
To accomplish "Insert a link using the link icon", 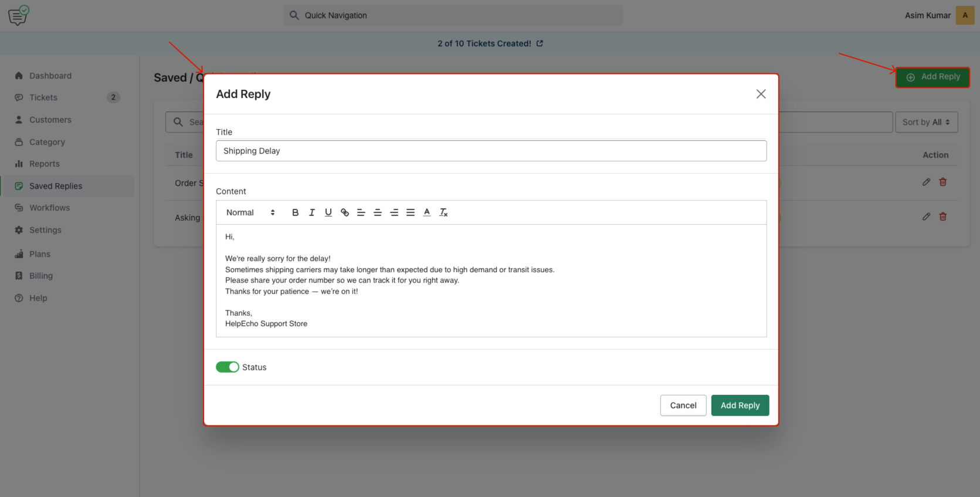I will (345, 212).
